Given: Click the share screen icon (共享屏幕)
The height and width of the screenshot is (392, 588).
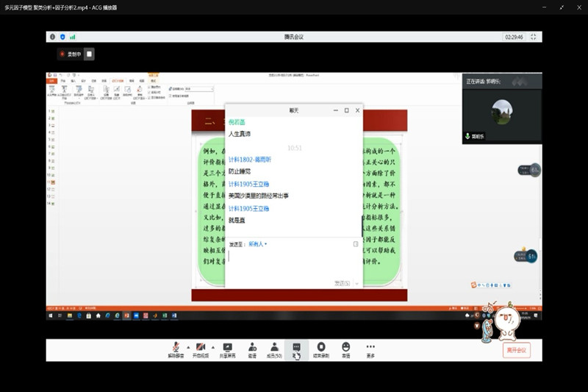Looking at the screenshot, I should (227, 348).
